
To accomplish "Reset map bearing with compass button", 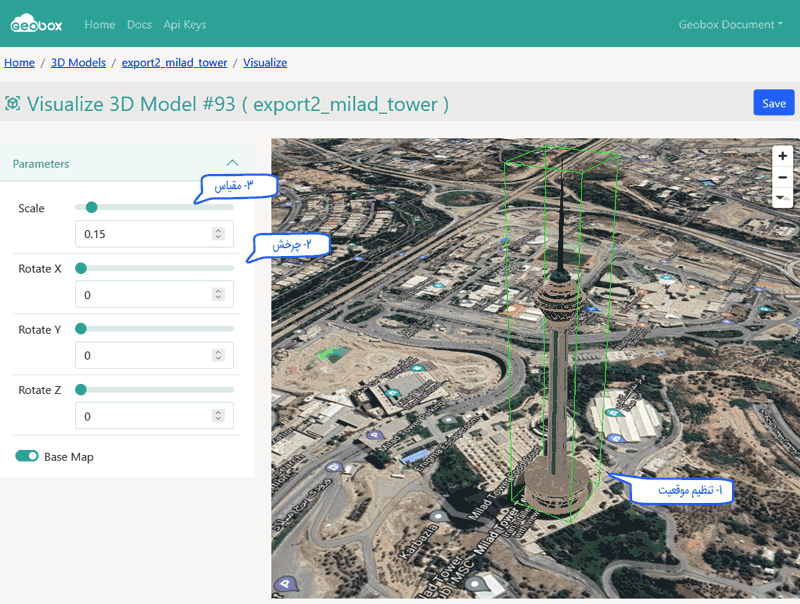I will (x=783, y=198).
